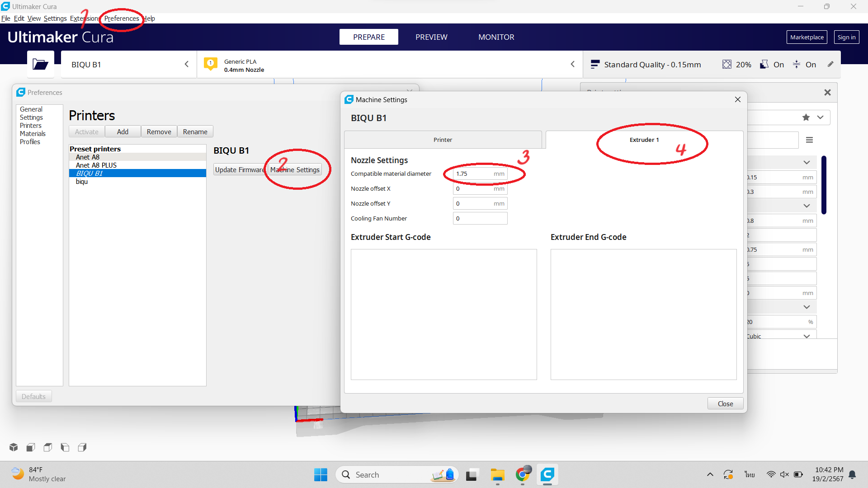Screen dimensions: 868x488
Task: Click the extruder 1 material icon
Action: click(210, 64)
